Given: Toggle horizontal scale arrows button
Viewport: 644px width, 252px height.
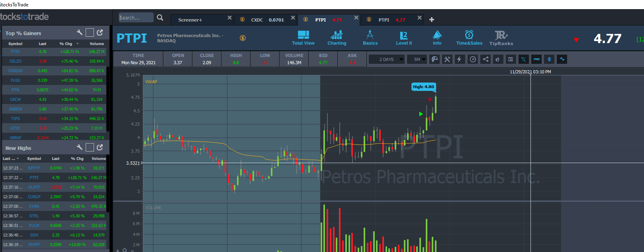Looking at the screenshot, I should click(x=562, y=59).
